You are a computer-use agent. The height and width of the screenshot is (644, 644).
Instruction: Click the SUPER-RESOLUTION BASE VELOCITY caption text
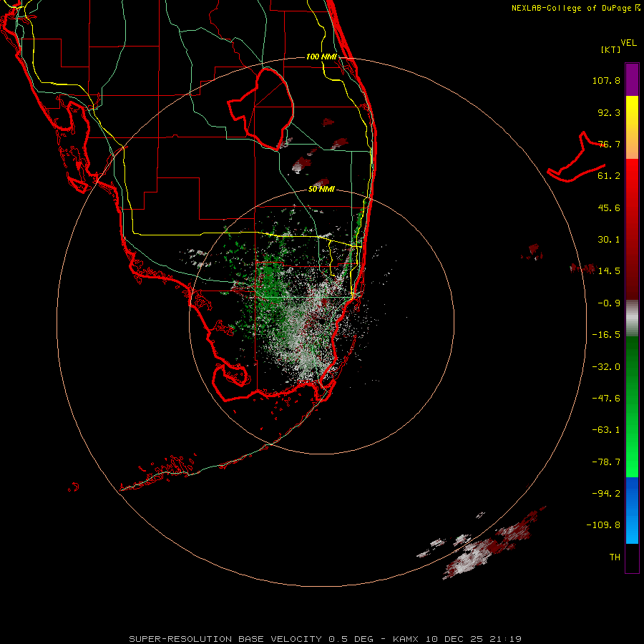pos(225,639)
